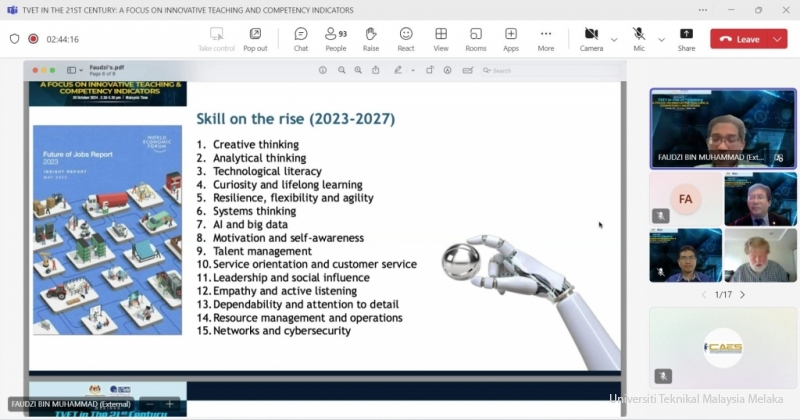Zoom in on shared content with plus
Viewport: 800px width, 420px height.
pos(170,404)
